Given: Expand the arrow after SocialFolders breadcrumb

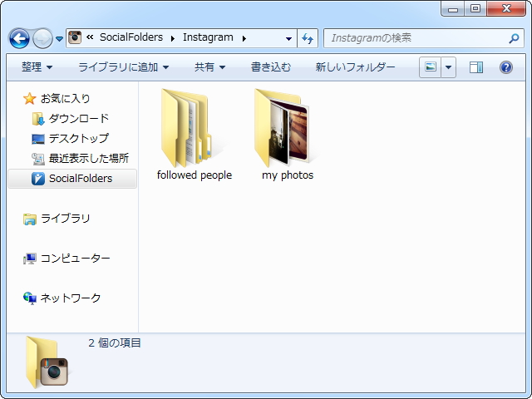Looking at the screenshot, I should pyautogui.click(x=173, y=38).
